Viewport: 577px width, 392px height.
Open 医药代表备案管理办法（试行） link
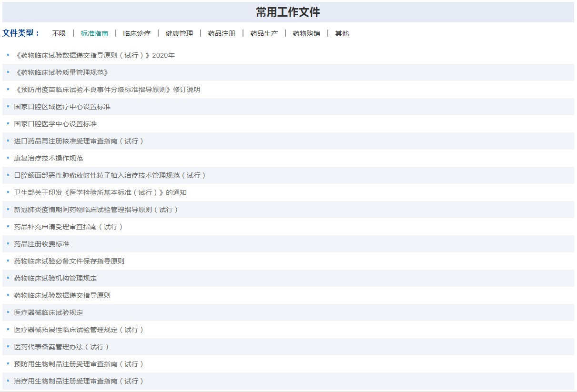point(61,347)
